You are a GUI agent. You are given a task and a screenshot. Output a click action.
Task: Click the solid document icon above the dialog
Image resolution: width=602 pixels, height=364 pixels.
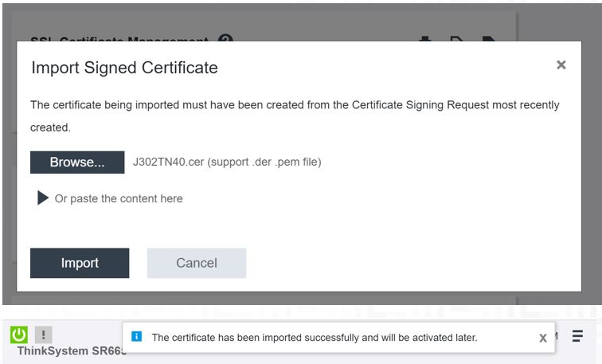(x=488, y=38)
